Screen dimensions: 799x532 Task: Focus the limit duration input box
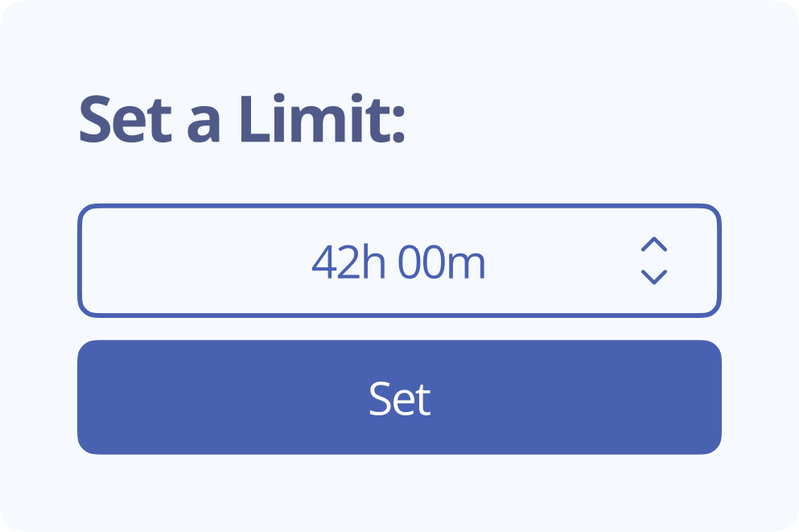(x=399, y=261)
